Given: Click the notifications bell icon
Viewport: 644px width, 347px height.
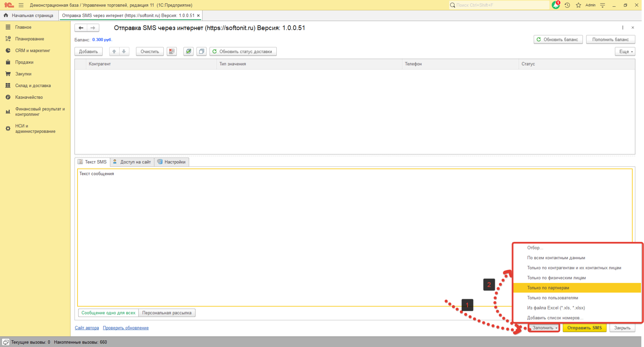Looking at the screenshot, I should coord(555,5).
